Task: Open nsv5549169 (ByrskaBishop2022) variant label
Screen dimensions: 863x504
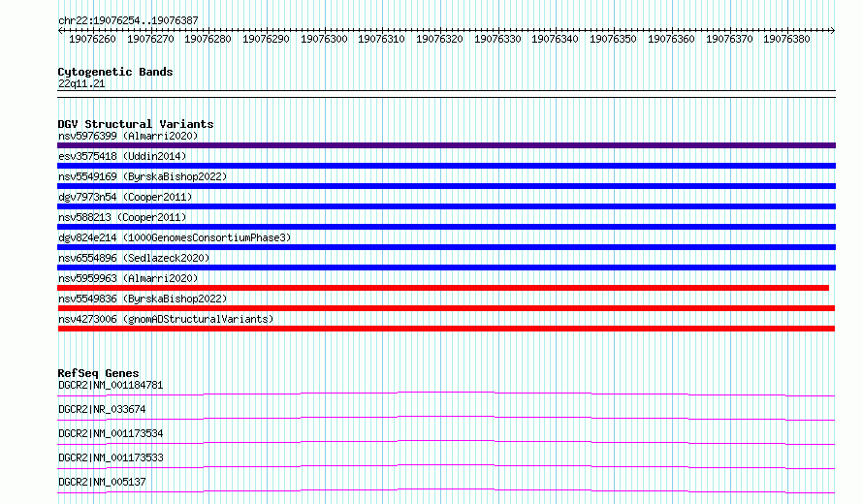Action: [143, 176]
